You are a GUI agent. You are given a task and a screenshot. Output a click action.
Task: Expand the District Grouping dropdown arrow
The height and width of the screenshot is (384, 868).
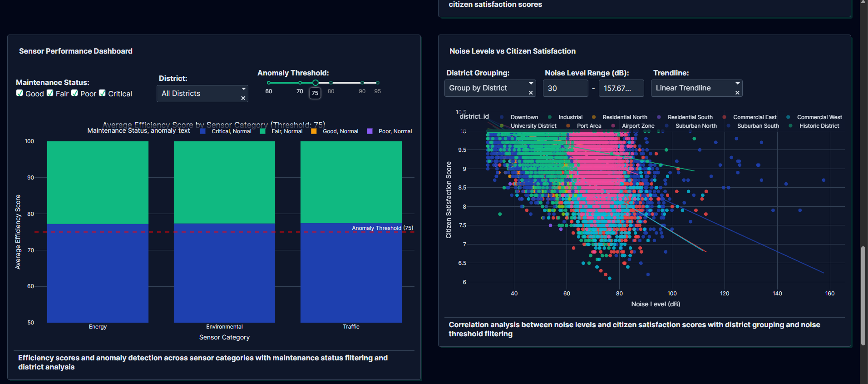531,83
